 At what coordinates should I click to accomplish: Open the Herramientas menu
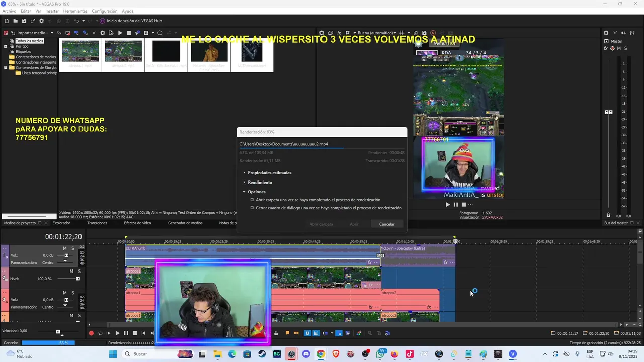pos(75,11)
